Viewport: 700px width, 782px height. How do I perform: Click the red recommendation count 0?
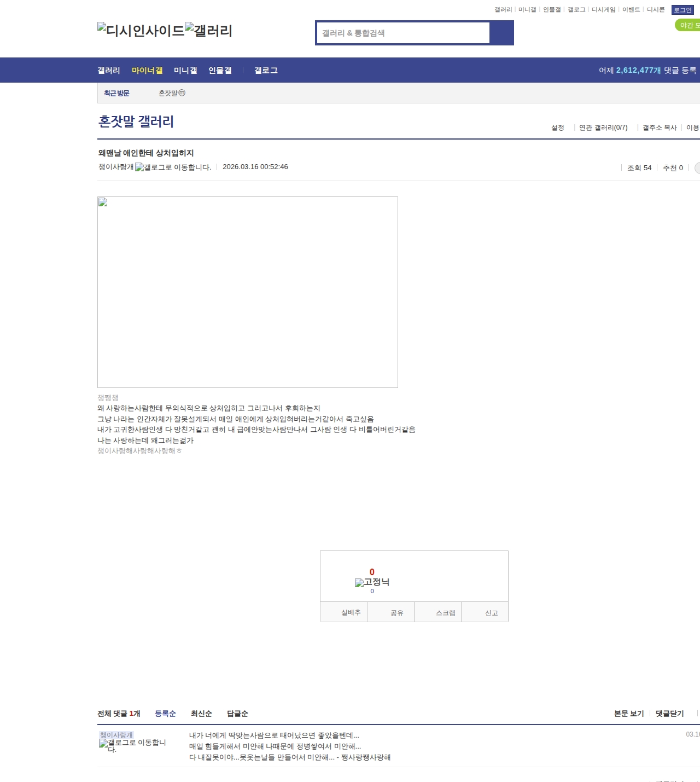pos(372,572)
